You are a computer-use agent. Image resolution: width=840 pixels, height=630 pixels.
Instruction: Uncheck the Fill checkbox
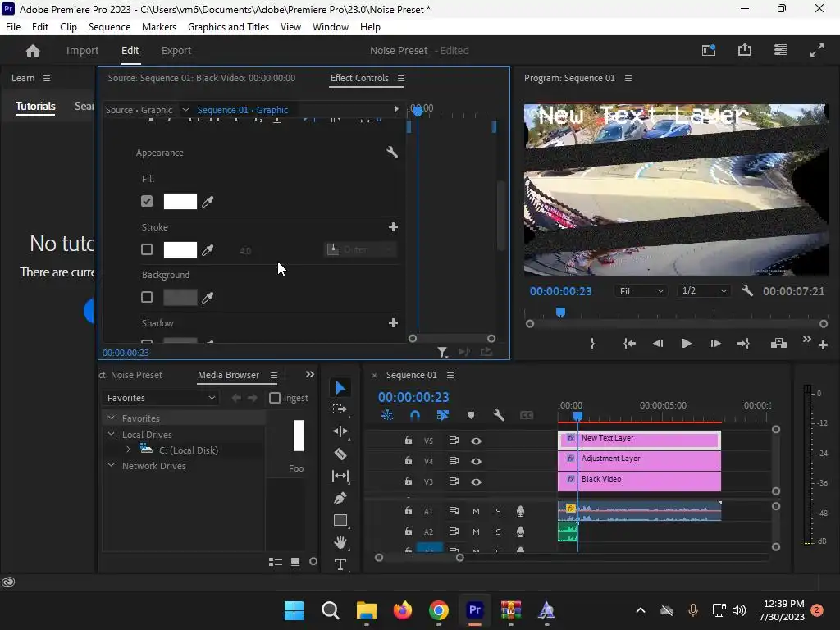pos(147,201)
